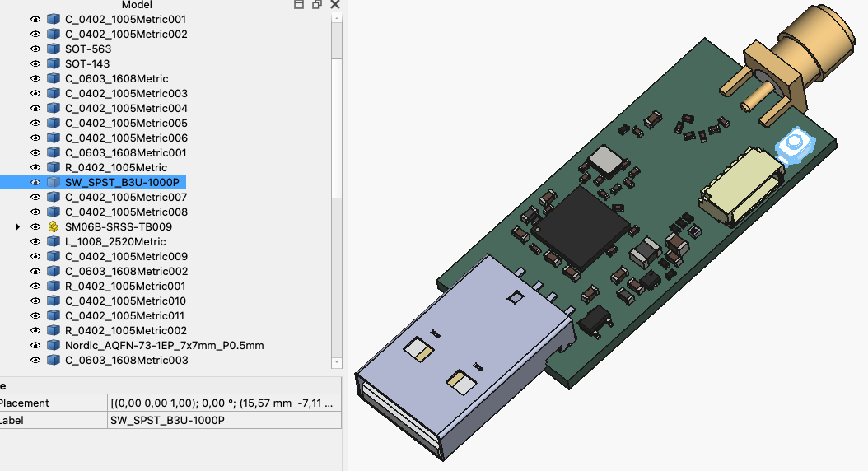
Task: Select the black Nordic chip in 3D view
Action: (x=580, y=228)
